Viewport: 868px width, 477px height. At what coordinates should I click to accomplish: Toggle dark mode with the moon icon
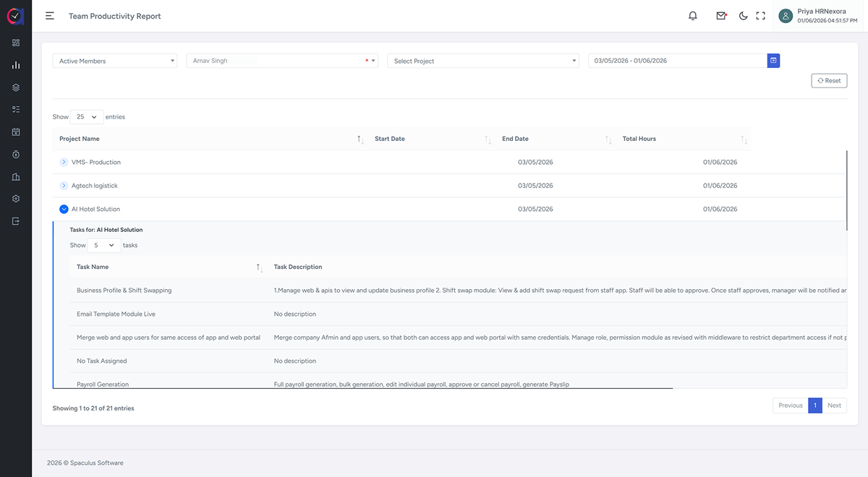pyautogui.click(x=743, y=16)
